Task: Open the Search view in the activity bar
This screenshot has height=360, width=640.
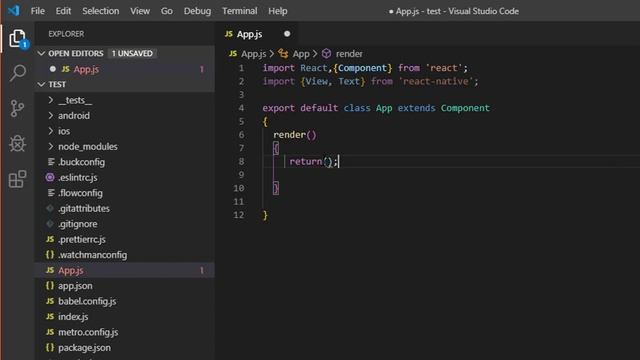Action: (x=18, y=73)
